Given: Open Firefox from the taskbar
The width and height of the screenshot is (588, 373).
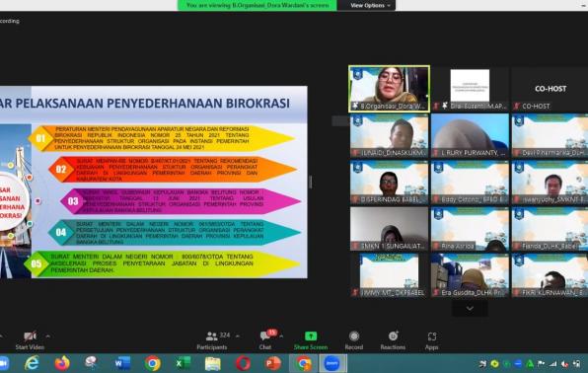Looking at the screenshot, I should click(62, 363).
